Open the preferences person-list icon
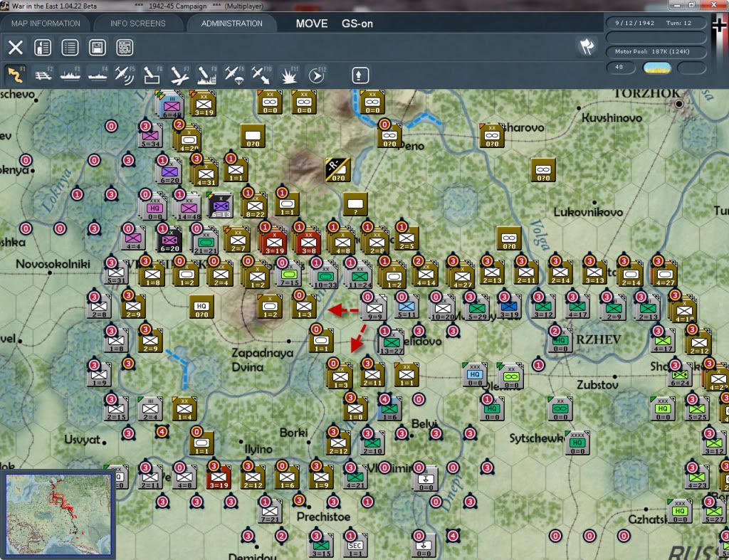This screenshot has width=729, height=560. pyautogui.click(x=43, y=48)
